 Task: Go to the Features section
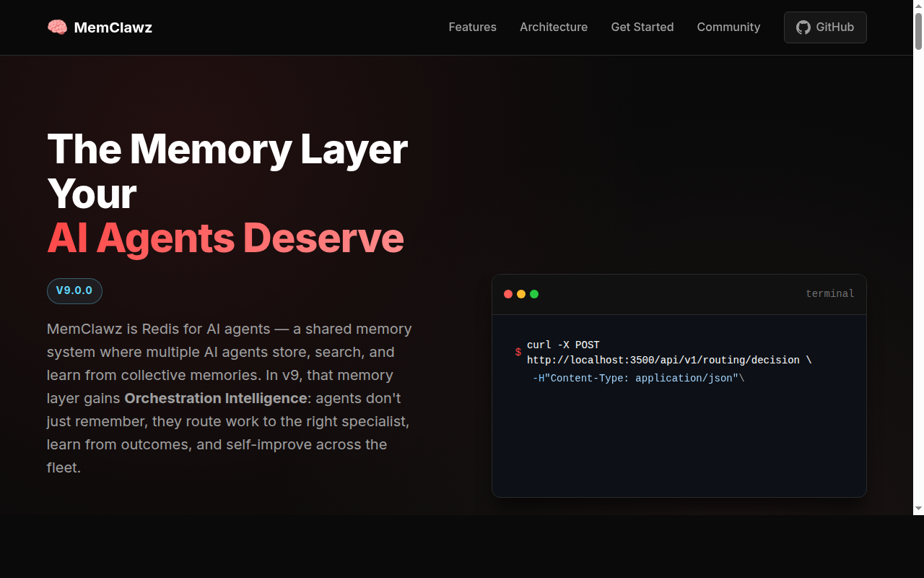[472, 27]
